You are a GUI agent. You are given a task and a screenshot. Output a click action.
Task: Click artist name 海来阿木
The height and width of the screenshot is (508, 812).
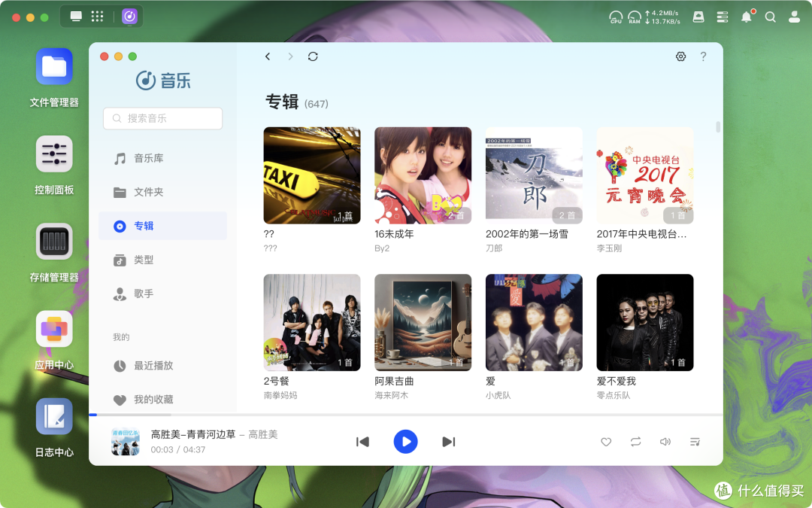pyautogui.click(x=391, y=395)
